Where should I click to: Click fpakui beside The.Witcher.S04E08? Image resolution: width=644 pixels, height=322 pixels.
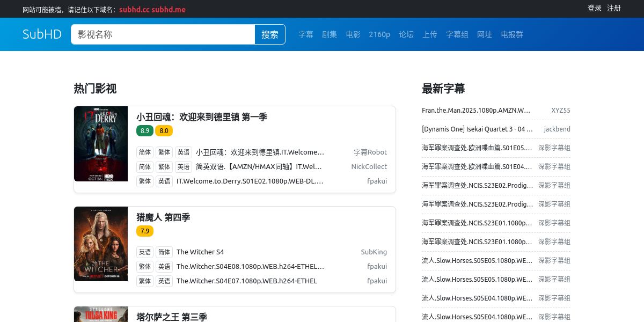pos(377,267)
